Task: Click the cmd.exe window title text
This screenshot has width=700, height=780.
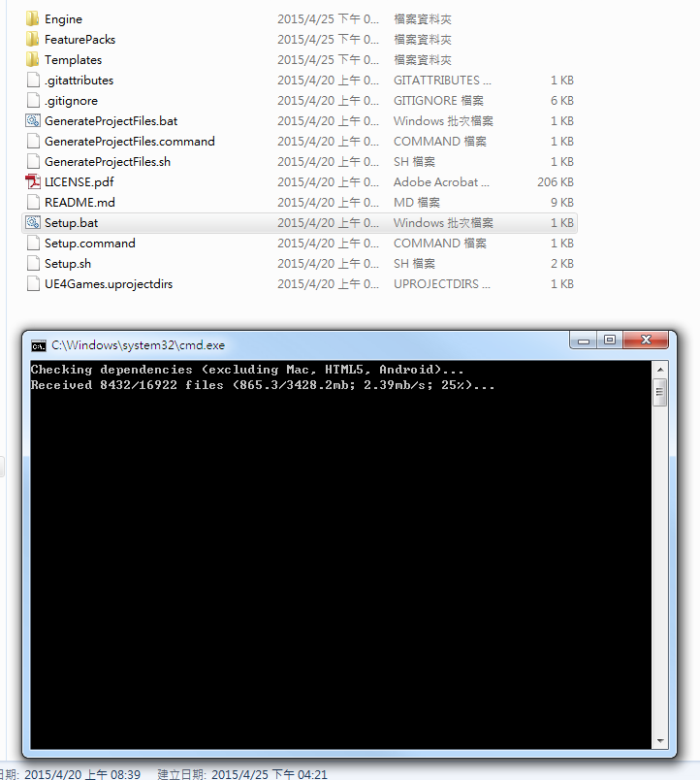Action: [139, 345]
